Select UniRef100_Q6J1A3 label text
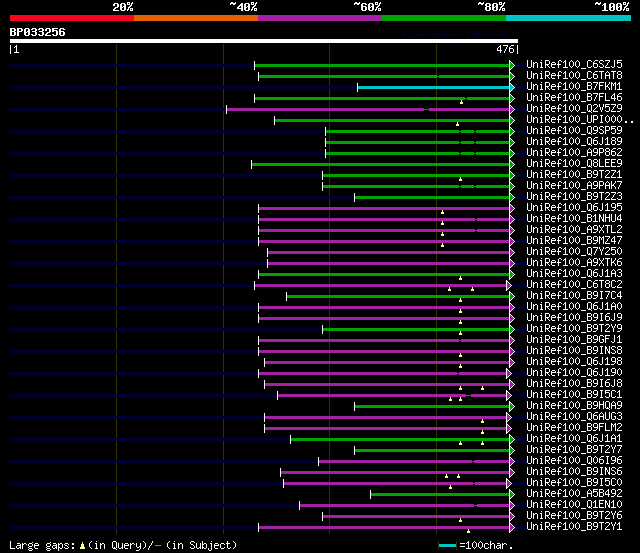The width and height of the screenshot is (640, 553). [574, 274]
